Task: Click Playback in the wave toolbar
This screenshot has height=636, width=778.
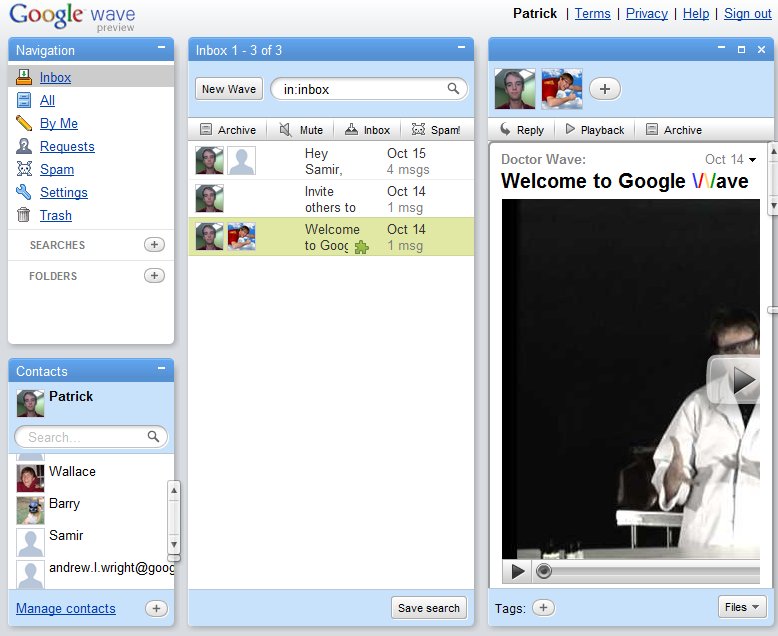Action: coord(595,130)
